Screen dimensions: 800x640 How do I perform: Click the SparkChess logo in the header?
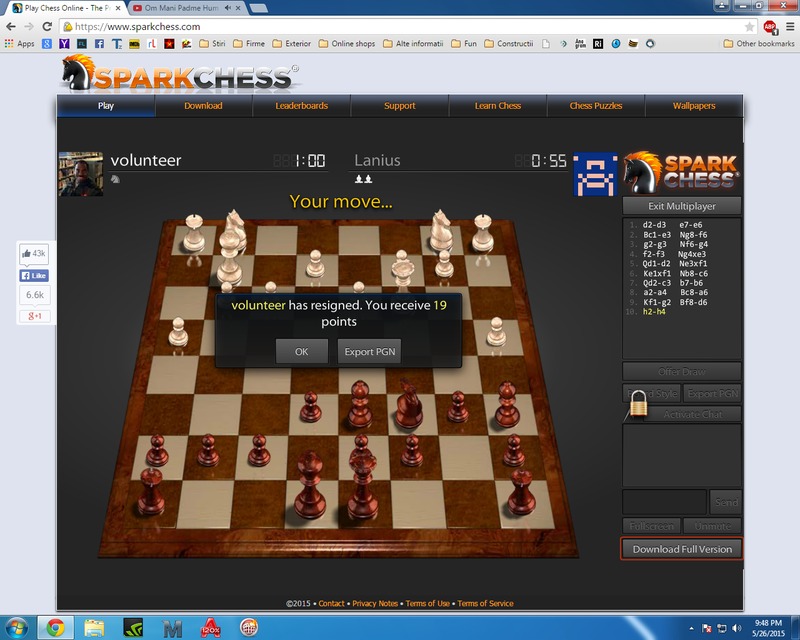pos(180,73)
